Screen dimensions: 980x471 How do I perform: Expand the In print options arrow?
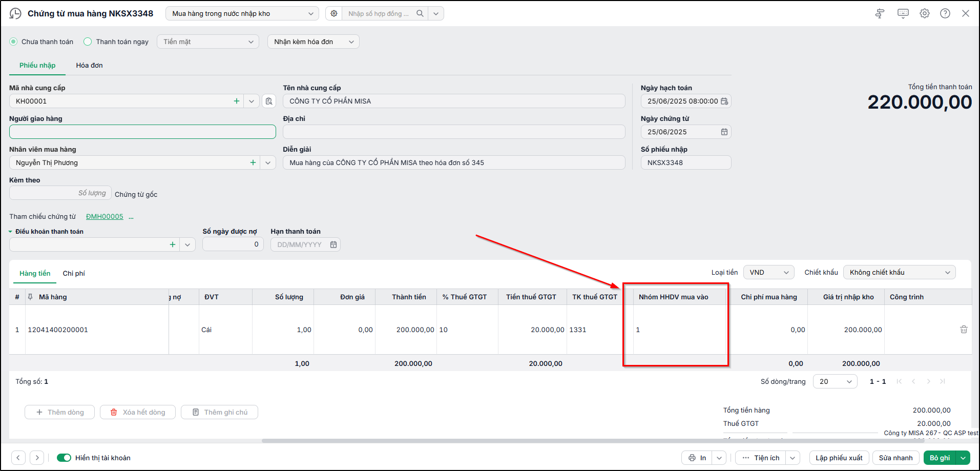[x=720, y=458]
